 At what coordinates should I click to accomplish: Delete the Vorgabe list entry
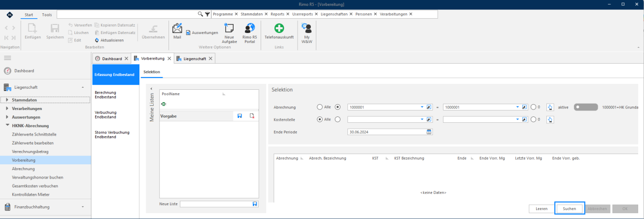(252, 116)
